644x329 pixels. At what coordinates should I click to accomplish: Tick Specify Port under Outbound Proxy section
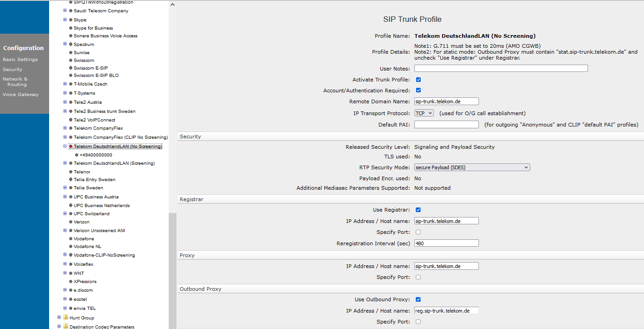click(418, 322)
